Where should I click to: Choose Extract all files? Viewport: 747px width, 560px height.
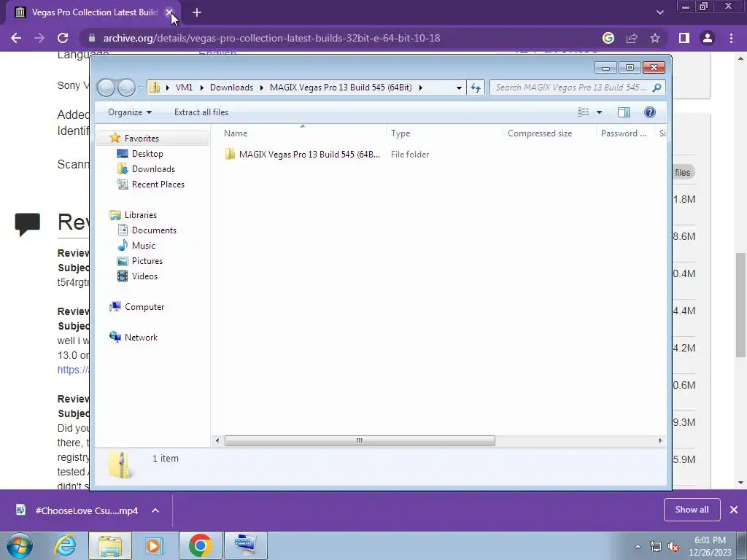[x=201, y=112]
